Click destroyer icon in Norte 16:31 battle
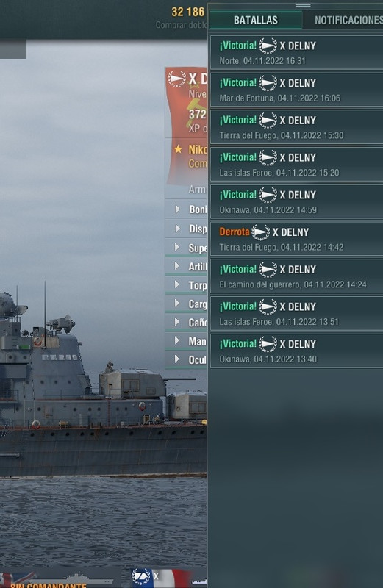This screenshot has width=383, height=588. [x=268, y=46]
